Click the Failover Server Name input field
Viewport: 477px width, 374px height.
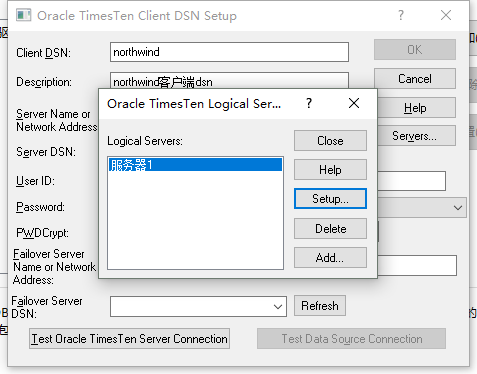pos(417,265)
